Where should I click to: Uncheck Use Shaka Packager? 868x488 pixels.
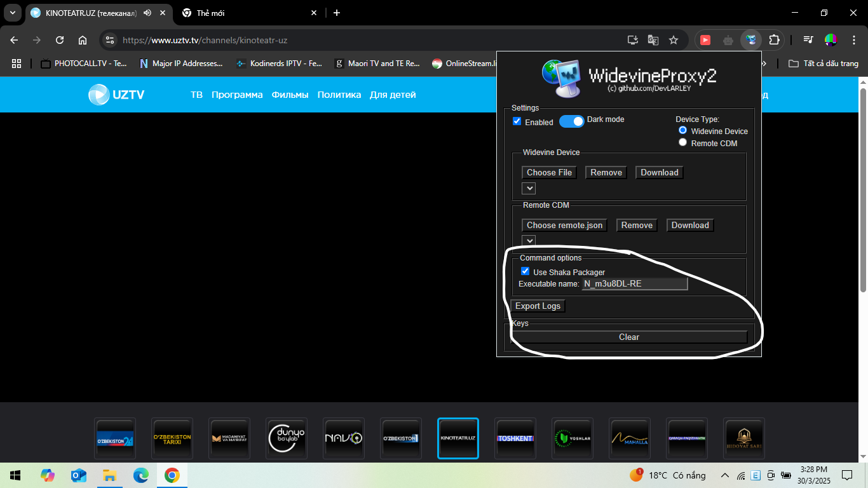point(526,271)
